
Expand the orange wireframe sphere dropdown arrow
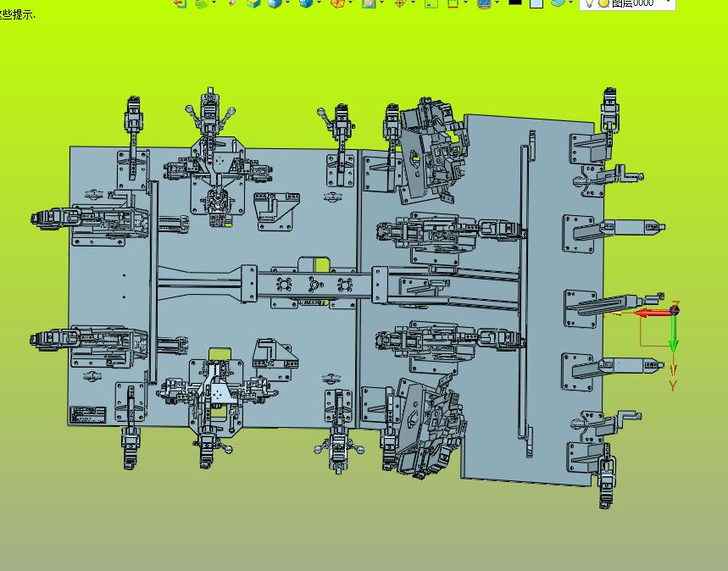(350, 3)
